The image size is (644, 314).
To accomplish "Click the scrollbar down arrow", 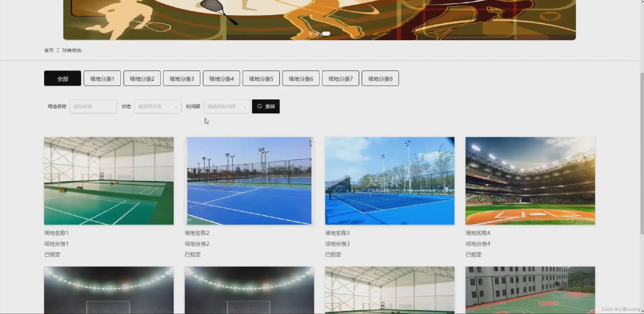I will (x=642, y=312).
